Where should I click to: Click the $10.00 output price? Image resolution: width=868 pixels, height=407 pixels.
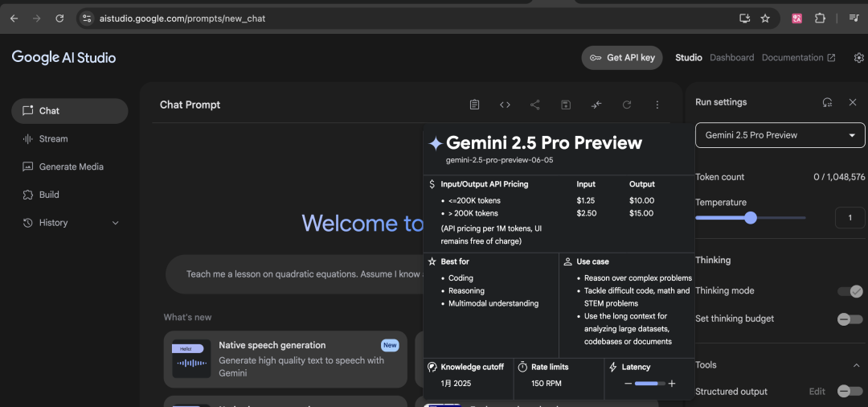coord(641,200)
